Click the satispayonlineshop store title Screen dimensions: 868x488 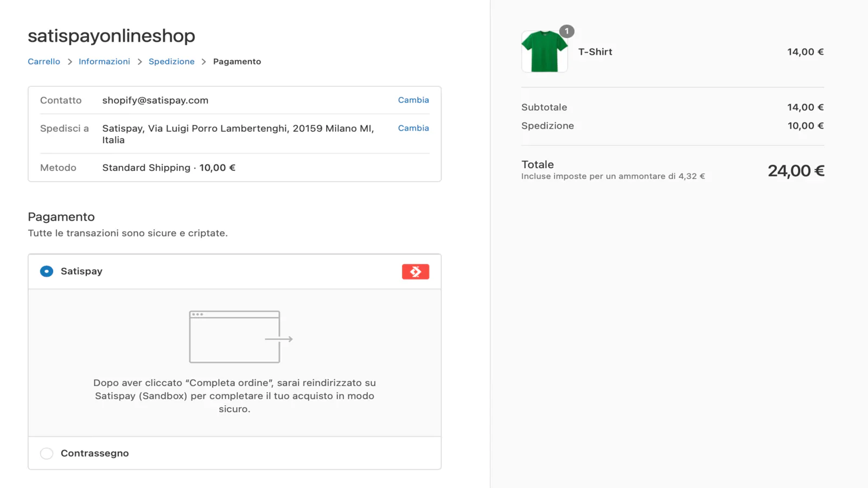click(111, 36)
